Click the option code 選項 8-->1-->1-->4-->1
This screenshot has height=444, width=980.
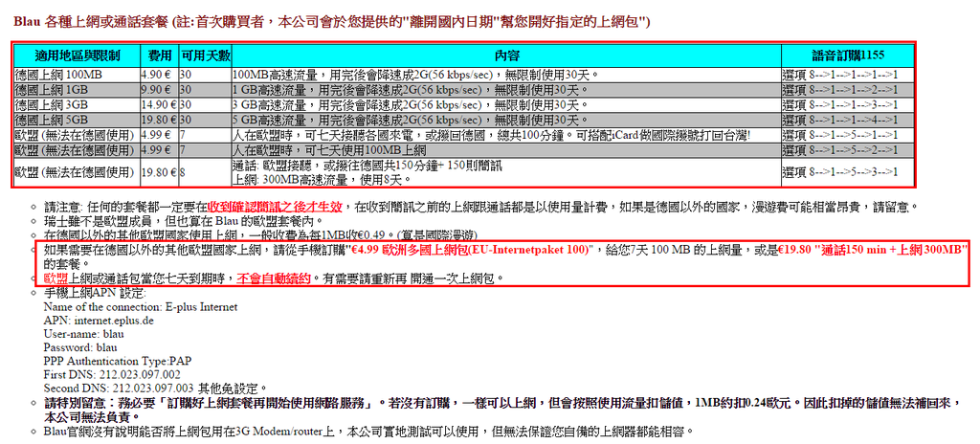[x=840, y=120]
